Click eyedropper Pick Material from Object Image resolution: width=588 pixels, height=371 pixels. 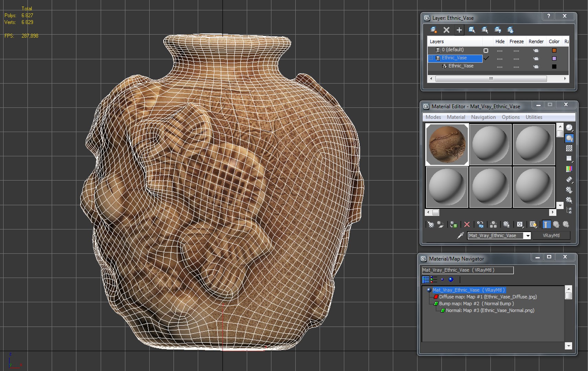[460, 235]
